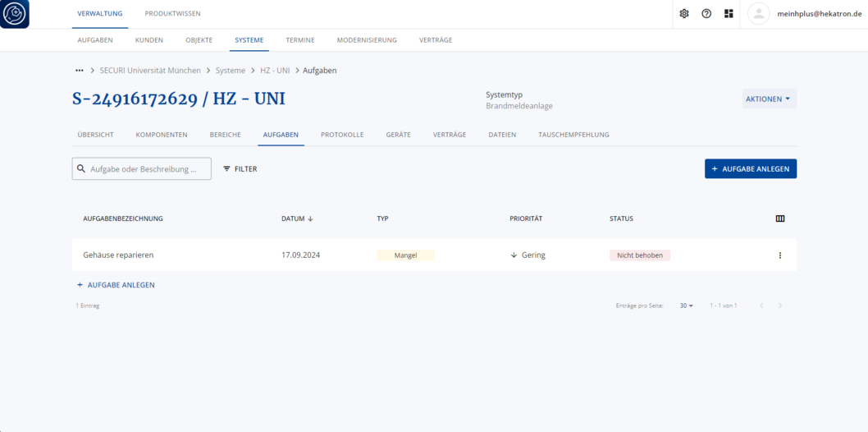Viewport: 868px width, 432px height.
Task: Click the app logo in top-left corner
Action: [15, 14]
